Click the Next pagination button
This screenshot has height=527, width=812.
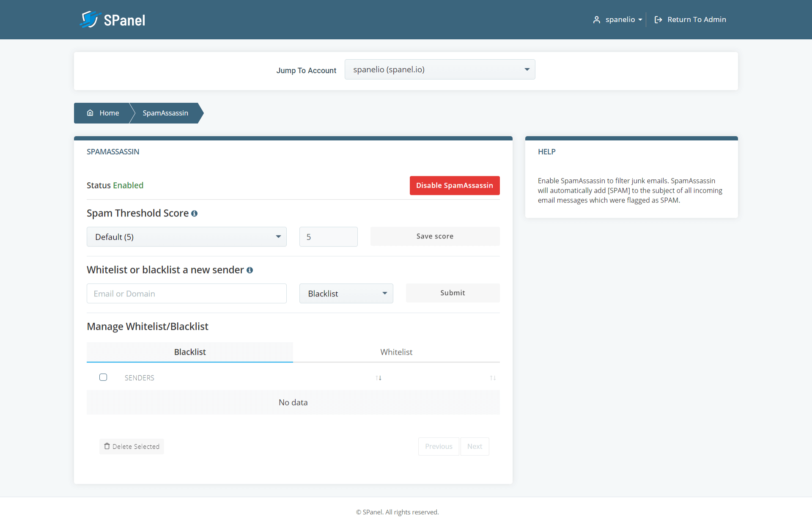475,446
